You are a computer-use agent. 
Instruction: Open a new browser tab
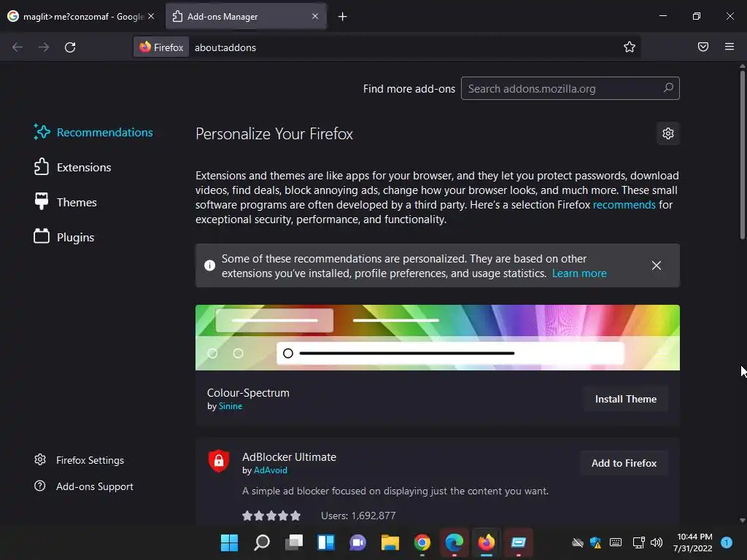342,17
